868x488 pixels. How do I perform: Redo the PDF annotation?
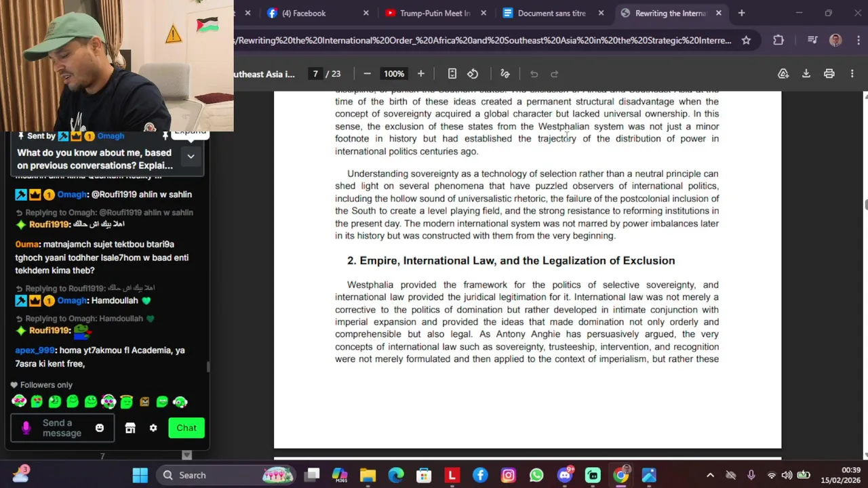555,74
